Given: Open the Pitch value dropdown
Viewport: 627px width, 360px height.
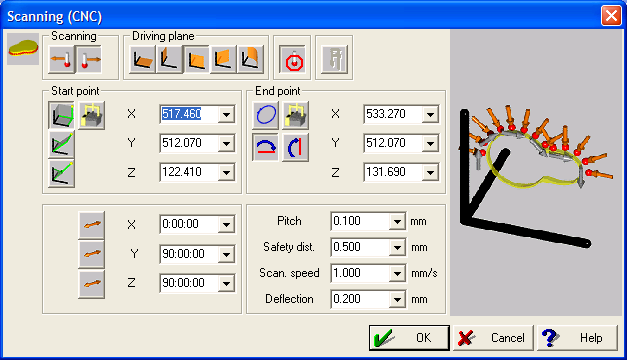Looking at the screenshot, I should coord(397,222).
